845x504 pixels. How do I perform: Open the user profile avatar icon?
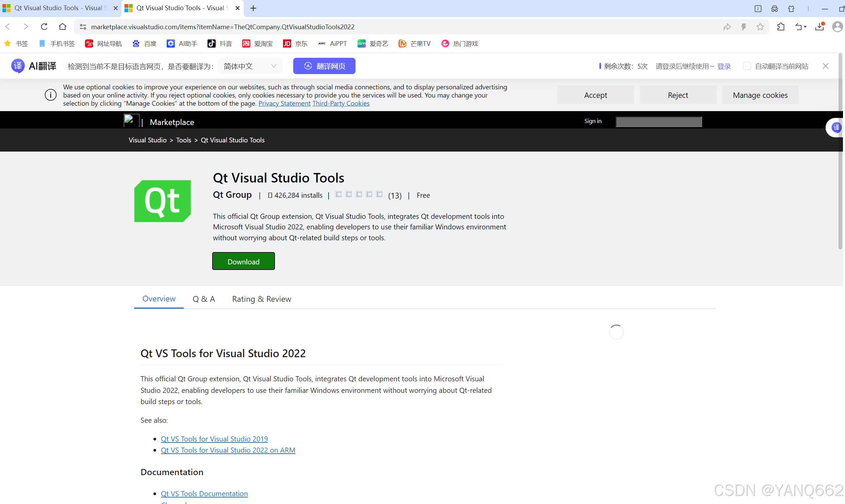point(837,27)
